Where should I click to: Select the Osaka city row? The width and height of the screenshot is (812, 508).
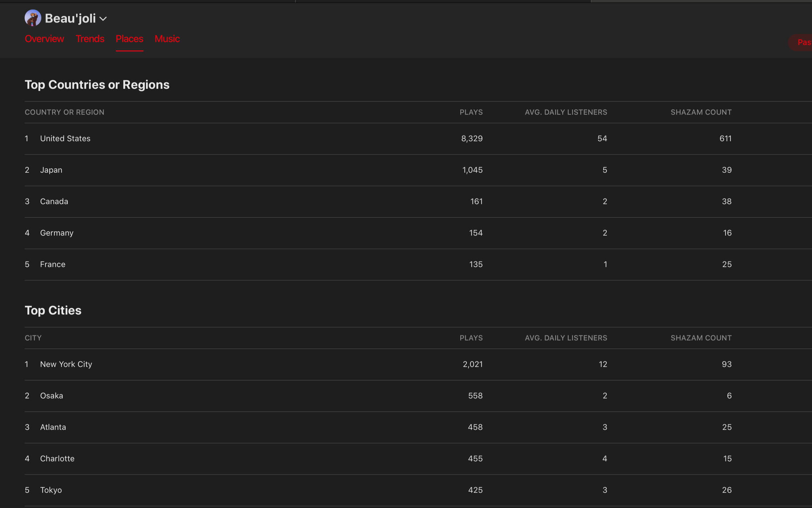418,396
